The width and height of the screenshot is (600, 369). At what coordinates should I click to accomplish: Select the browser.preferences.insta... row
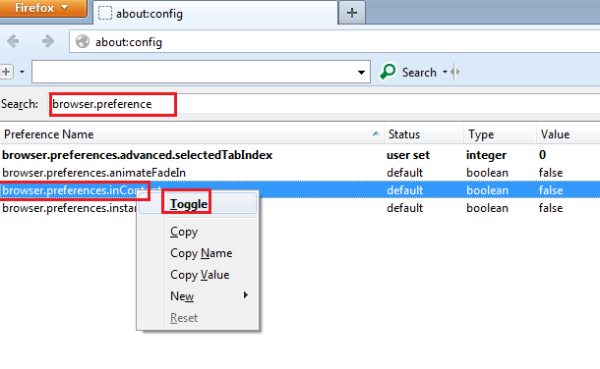(x=300, y=208)
